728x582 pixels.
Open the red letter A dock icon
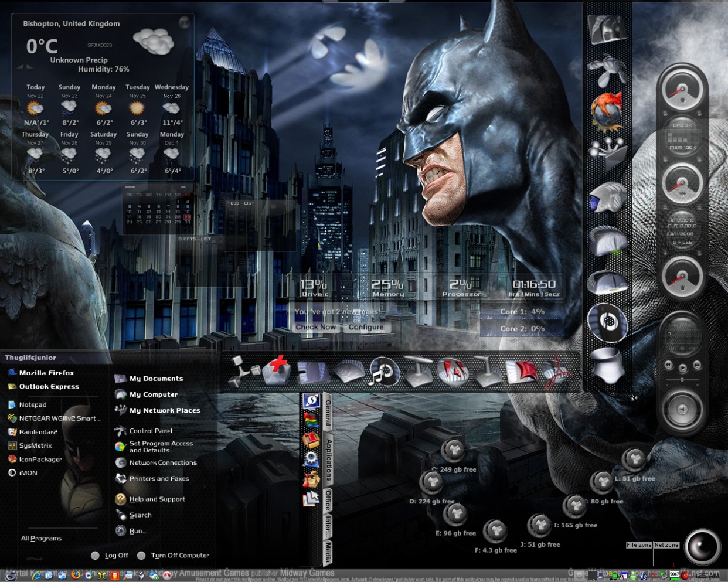pyautogui.click(x=454, y=371)
